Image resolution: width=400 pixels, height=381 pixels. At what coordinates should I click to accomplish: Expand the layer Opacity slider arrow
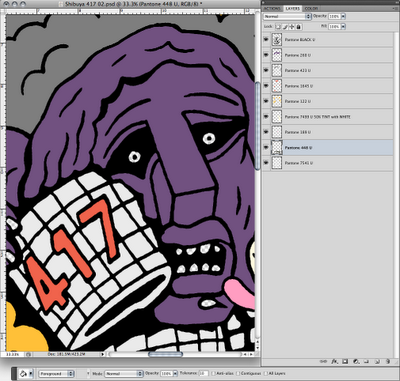click(343, 16)
